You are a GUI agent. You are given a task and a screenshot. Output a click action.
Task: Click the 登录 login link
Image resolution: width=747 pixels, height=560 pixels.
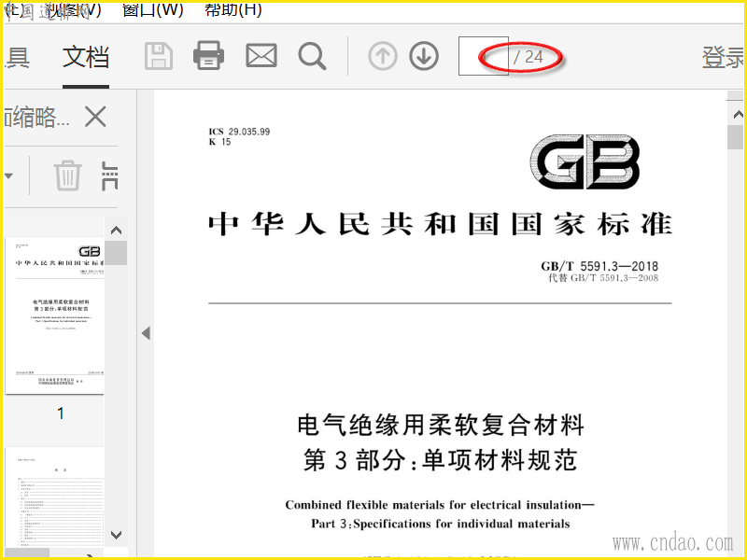[x=723, y=57]
